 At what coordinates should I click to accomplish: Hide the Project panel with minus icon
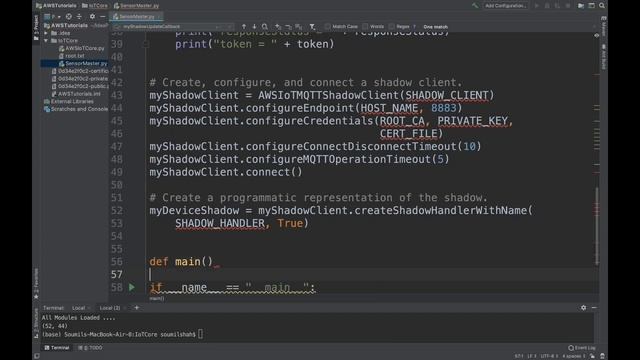point(102,17)
